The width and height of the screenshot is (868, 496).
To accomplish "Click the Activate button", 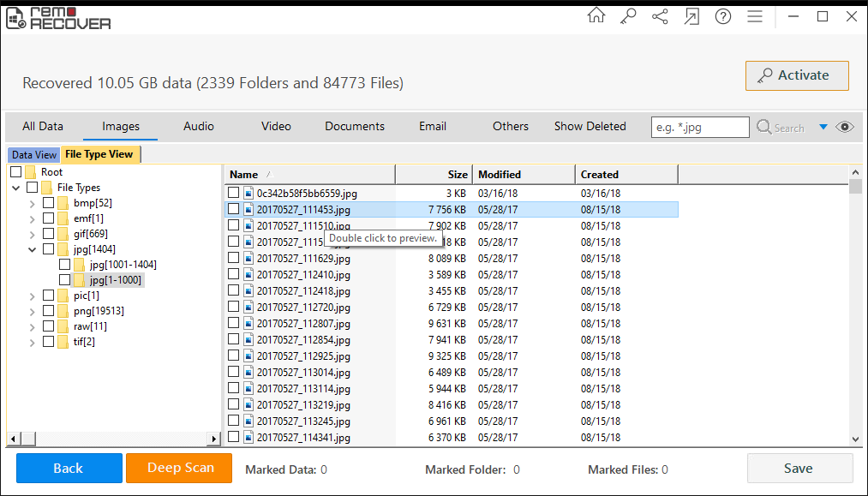I will 797,75.
